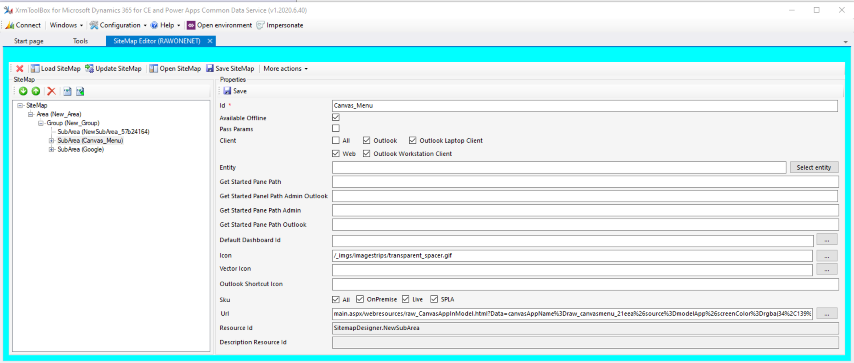Image resolution: width=854 pixels, height=363 pixels.
Task: Click the Get Started Pane Path Admin field
Action: (x=584, y=210)
